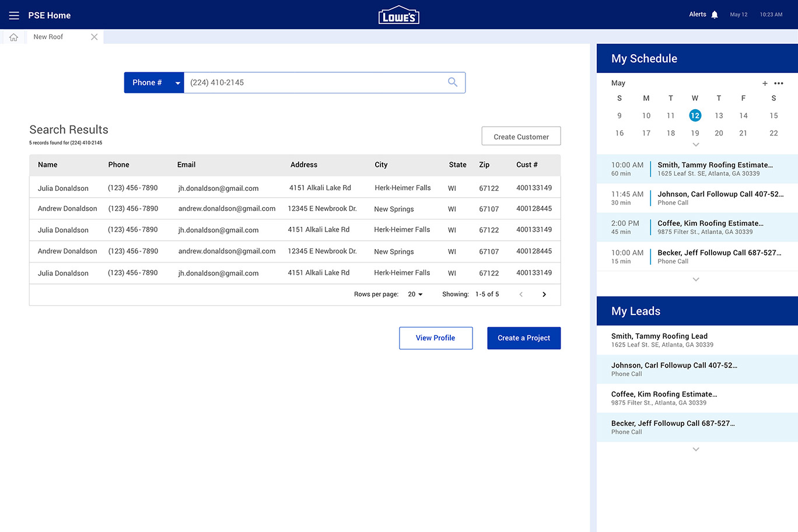
Task: Open the Rows per page dropdown
Action: (x=415, y=295)
